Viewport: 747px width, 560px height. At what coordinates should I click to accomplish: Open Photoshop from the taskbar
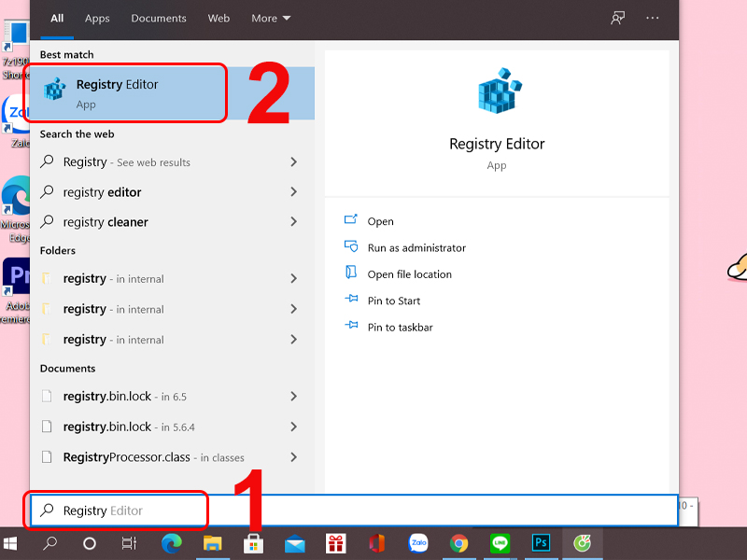[542, 543]
